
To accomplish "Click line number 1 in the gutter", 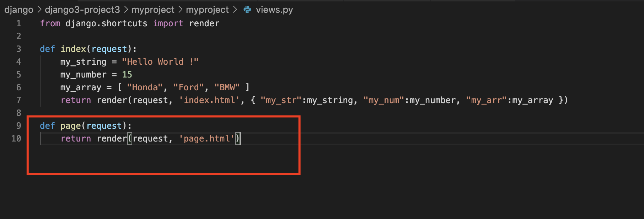I will [19, 23].
